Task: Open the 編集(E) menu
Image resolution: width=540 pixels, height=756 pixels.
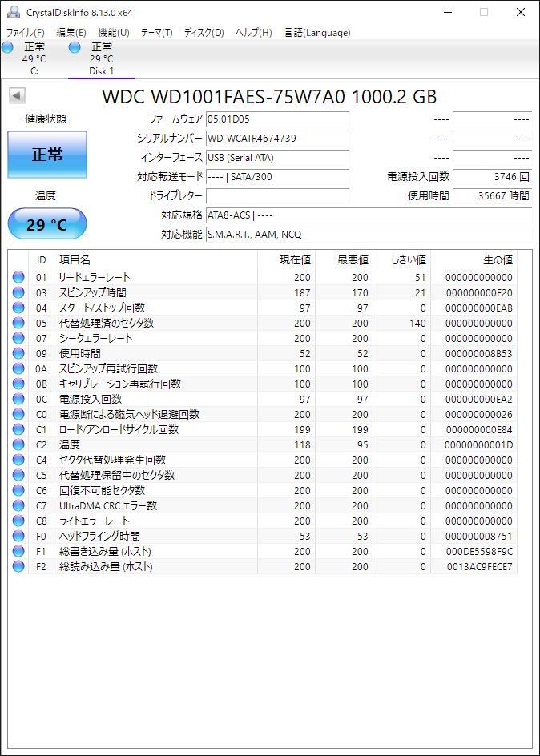Action: coord(71,33)
